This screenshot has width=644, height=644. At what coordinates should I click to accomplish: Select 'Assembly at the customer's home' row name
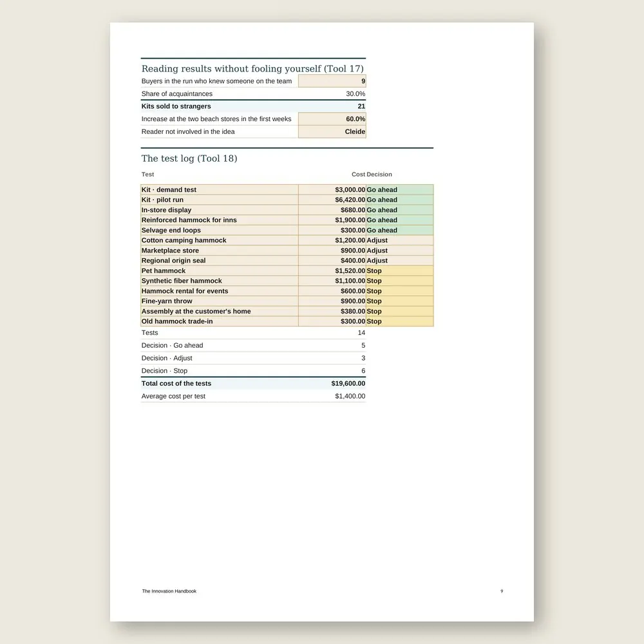[196, 311]
